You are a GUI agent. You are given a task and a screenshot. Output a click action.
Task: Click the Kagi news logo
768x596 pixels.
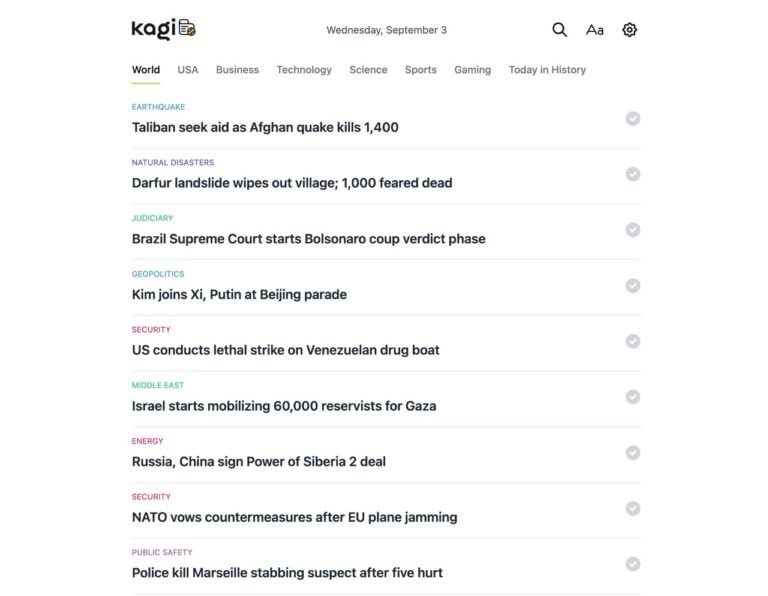click(163, 29)
